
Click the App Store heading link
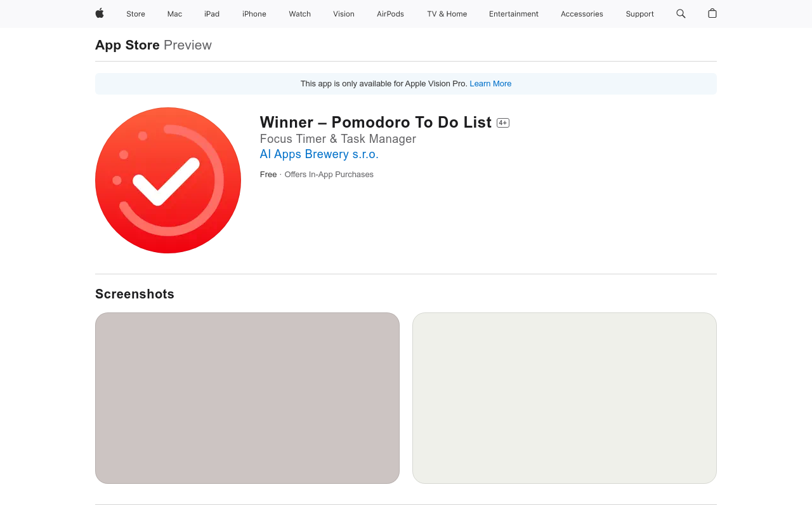128,45
